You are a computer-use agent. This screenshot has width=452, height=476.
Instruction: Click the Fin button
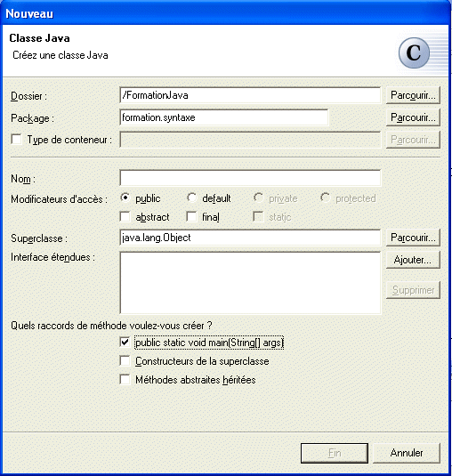tap(335, 453)
